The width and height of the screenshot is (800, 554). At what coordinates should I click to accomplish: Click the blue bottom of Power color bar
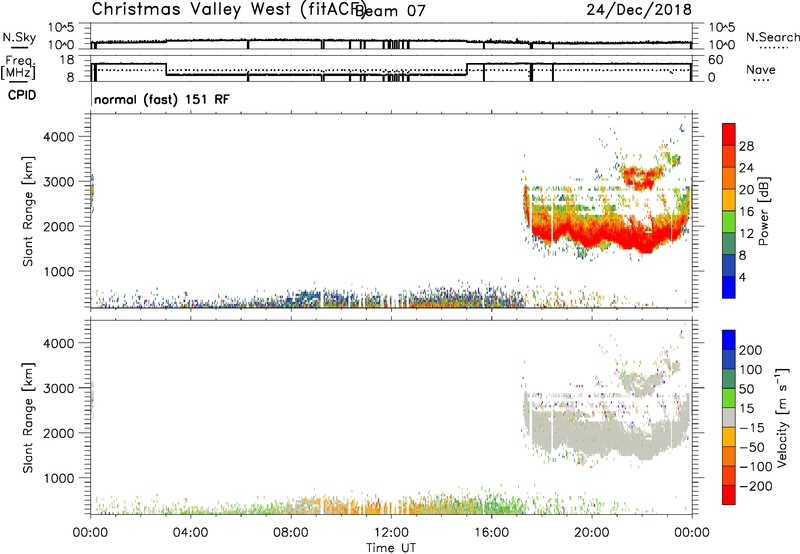point(729,288)
